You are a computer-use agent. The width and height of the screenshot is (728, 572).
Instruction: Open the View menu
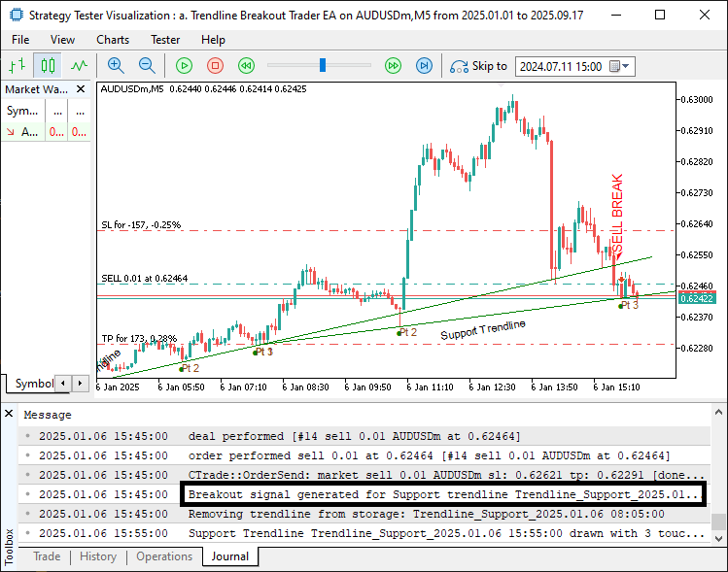[x=62, y=40]
